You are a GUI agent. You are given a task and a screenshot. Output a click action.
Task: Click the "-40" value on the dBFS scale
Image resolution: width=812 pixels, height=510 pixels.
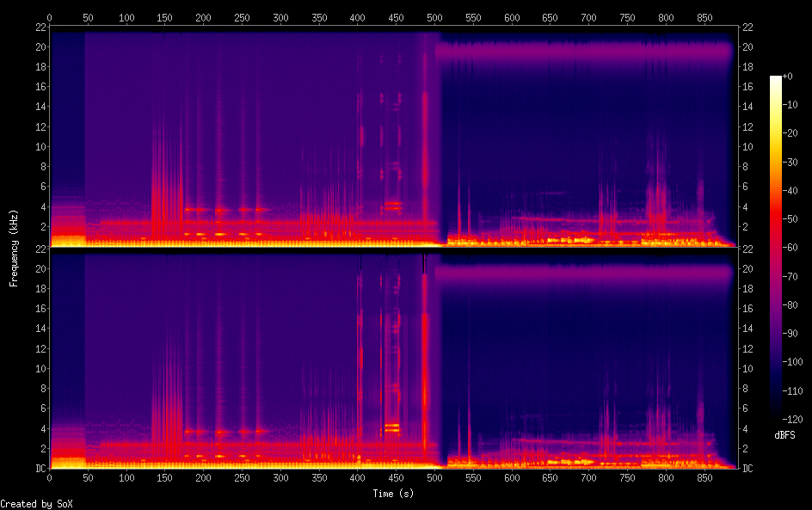pos(790,191)
